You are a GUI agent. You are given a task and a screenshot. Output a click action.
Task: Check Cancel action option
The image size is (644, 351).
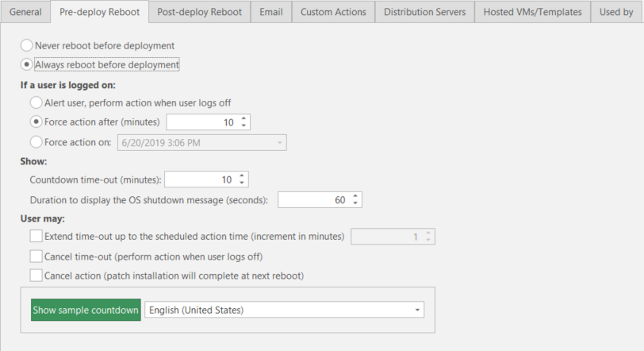pyautogui.click(x=36, y=275)
